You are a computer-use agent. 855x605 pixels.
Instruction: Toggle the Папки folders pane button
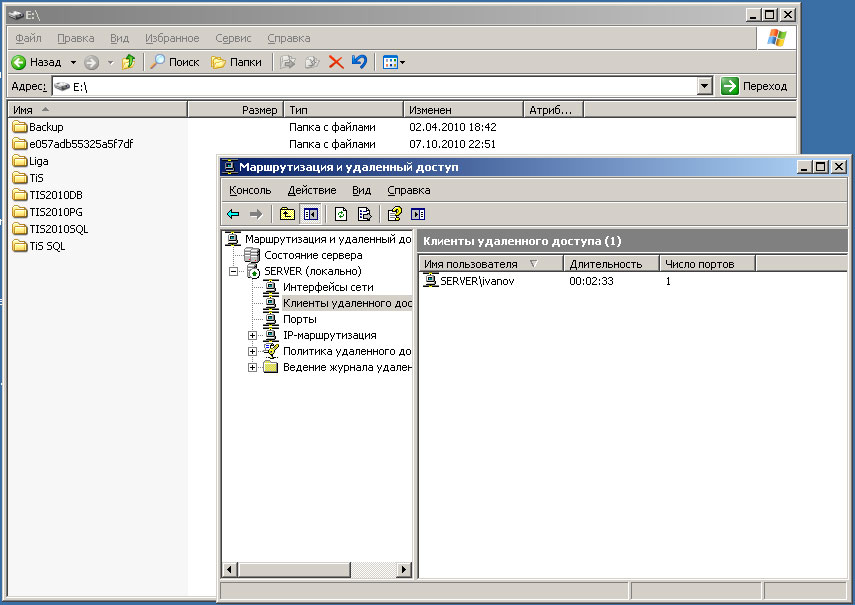click(x=236, y=62)
